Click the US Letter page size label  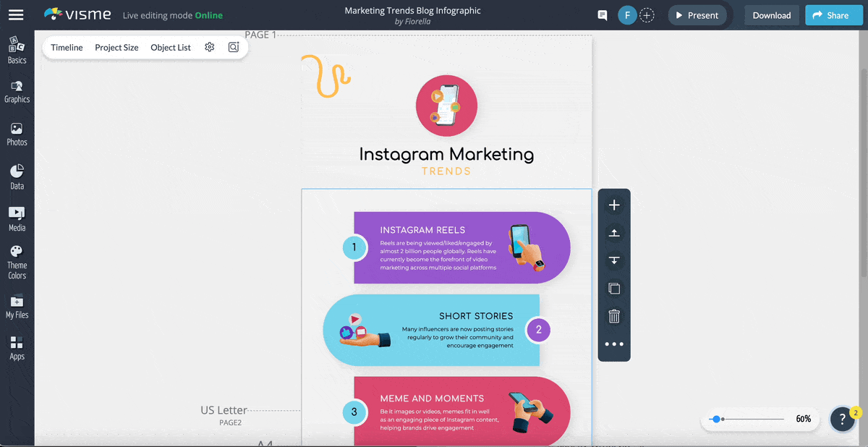[224, 410]
